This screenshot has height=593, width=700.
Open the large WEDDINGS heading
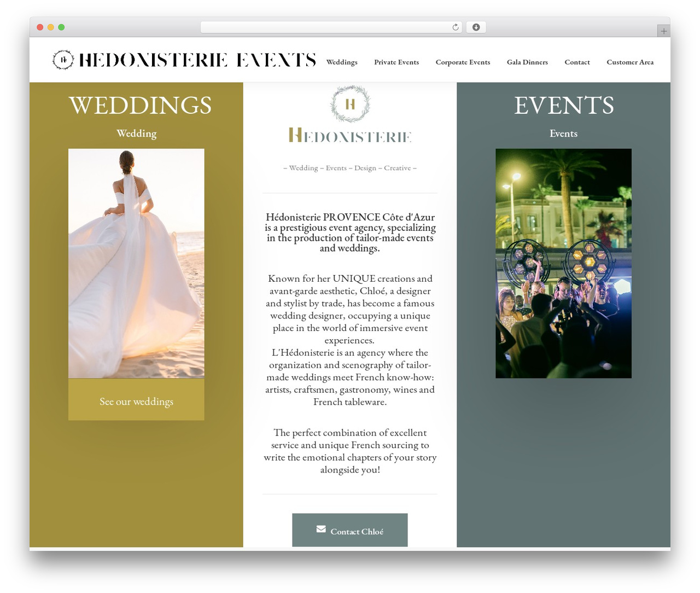click(140, 105)
